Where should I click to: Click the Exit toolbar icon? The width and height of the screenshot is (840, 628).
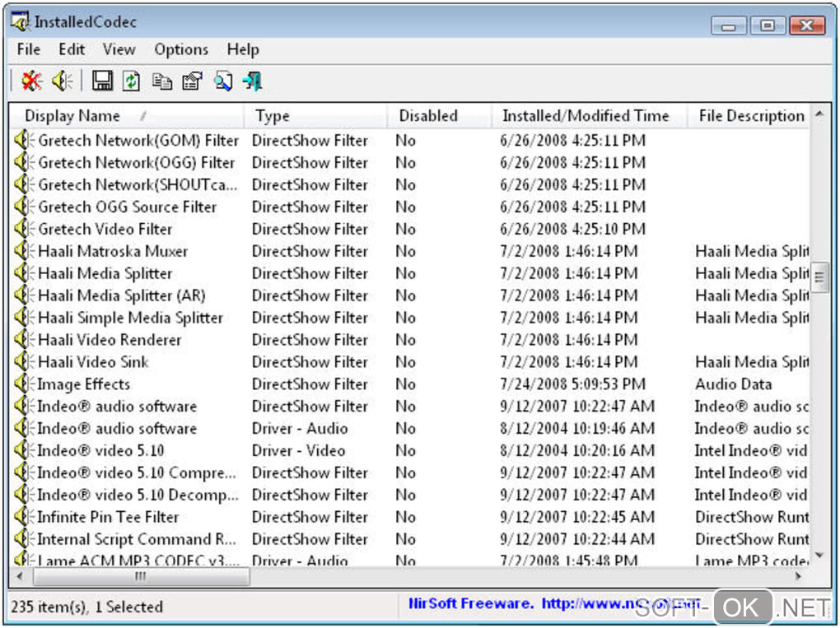[252, 81]
